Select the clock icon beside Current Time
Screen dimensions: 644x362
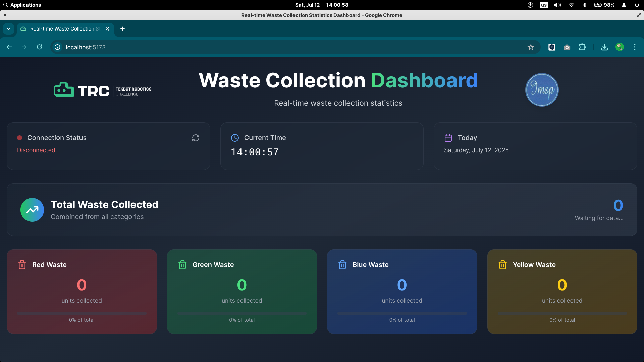pyautogui.click(x=235, y=138)
